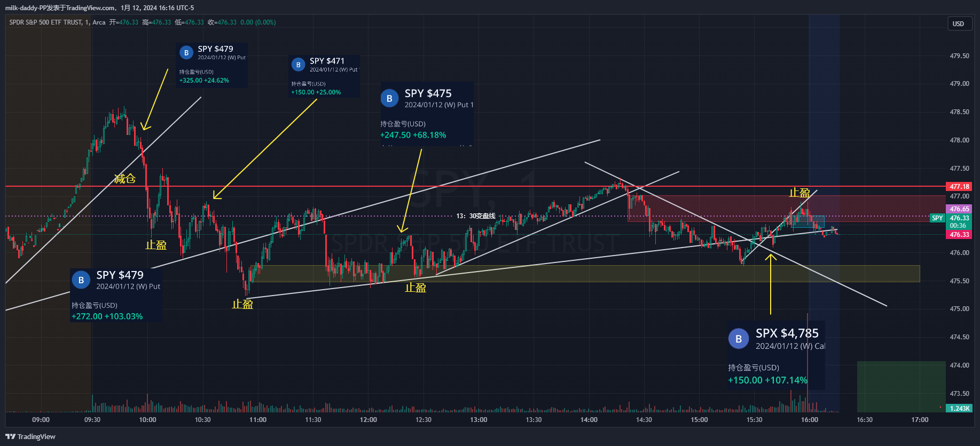This screenshot has height=446, width=980.
Task: Click the green 1.243K volume label
Action: [x=959, y=408]
